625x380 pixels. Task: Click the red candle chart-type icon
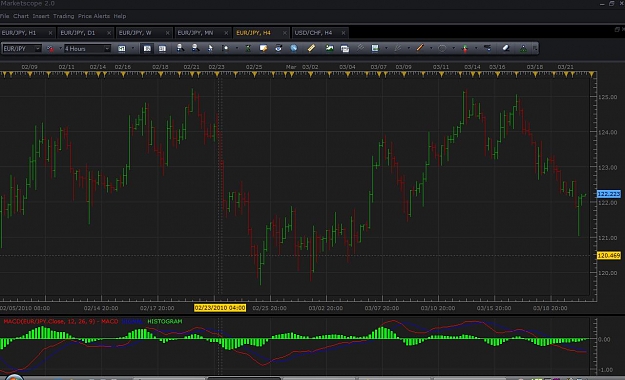tap(50, 49)
